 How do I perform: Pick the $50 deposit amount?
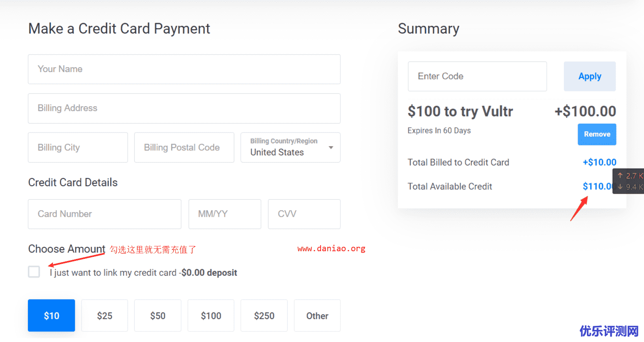point(157,316)
